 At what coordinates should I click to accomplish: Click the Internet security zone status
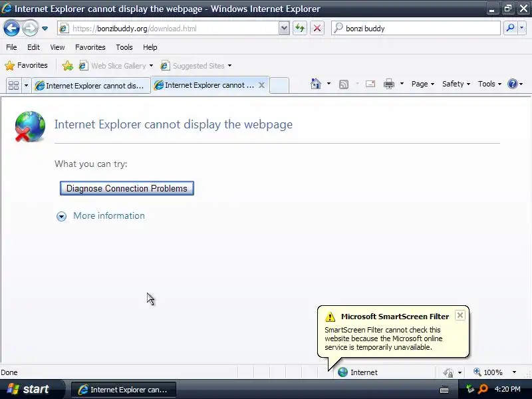point(358,372)
